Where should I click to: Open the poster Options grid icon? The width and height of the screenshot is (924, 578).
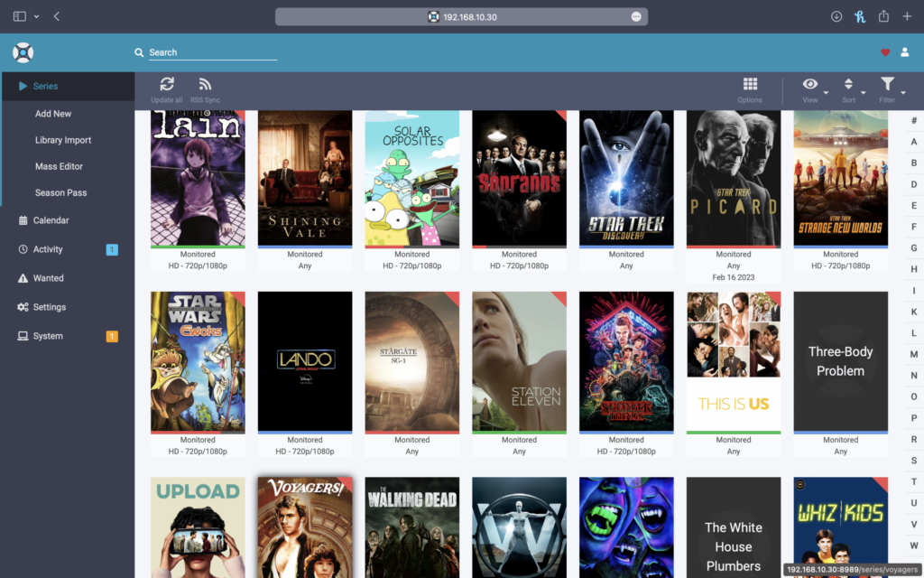click(750, 84)
